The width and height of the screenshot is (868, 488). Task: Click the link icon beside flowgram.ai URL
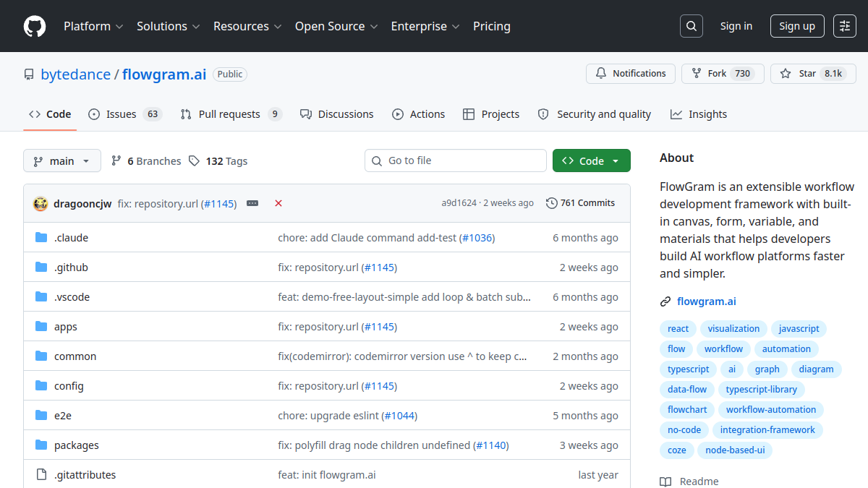[665, 301]
